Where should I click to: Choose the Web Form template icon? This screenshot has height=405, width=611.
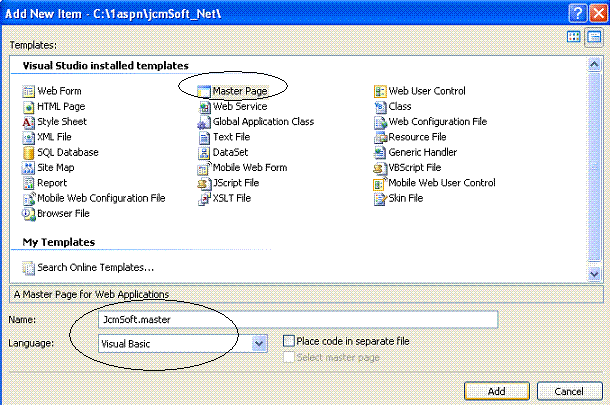coord(28,92)
